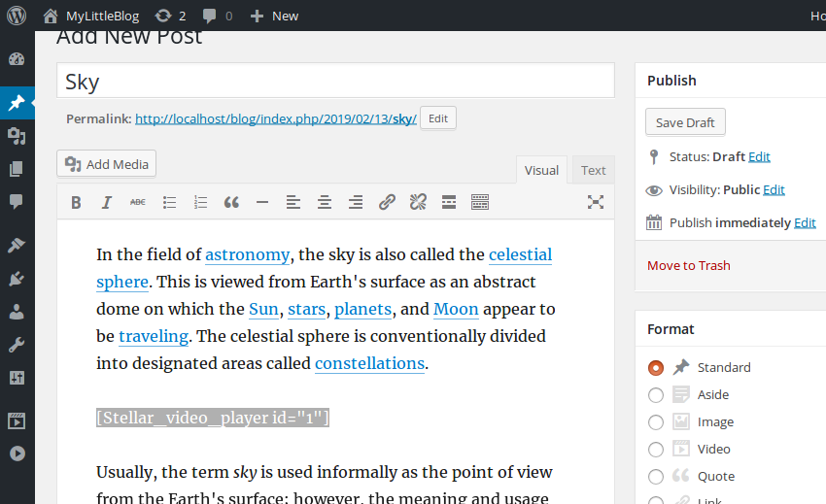Select the Quote post format
This screenshot has height=504, width=826.
[655, 477]
